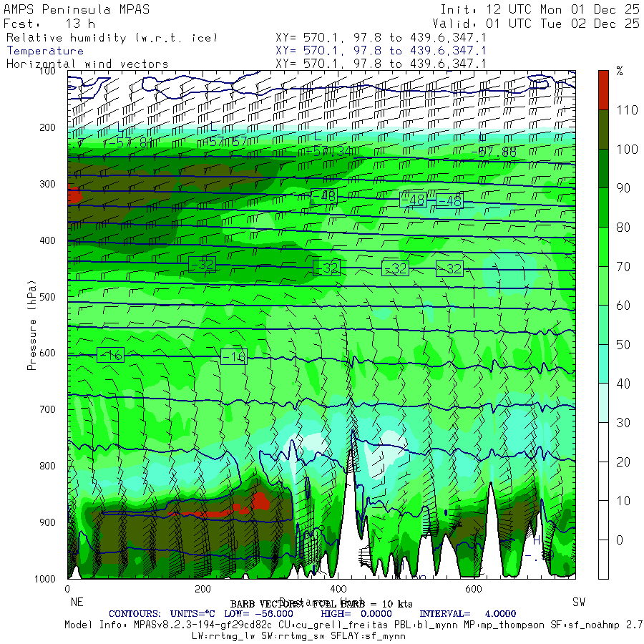Click the NE cross-section endpoint label
The height and width of the screenshot is (644, 644).
click(x=77, y=602)
